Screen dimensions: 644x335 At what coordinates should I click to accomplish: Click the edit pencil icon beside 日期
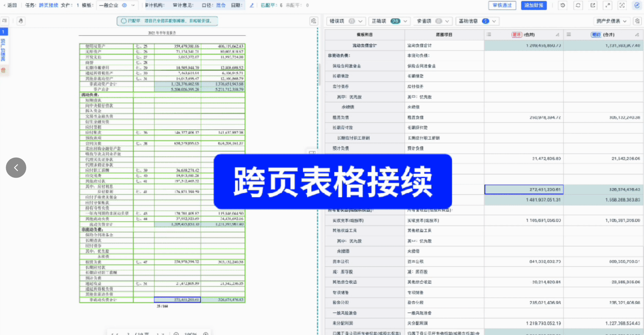[252, 5]
